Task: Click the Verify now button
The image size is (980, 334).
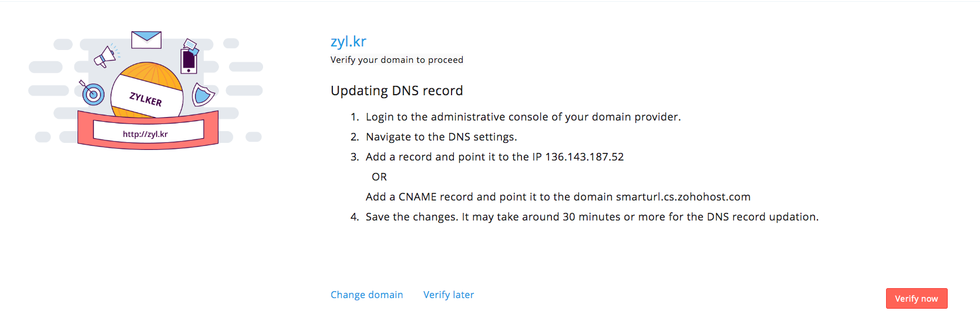Action: (917, 299)
